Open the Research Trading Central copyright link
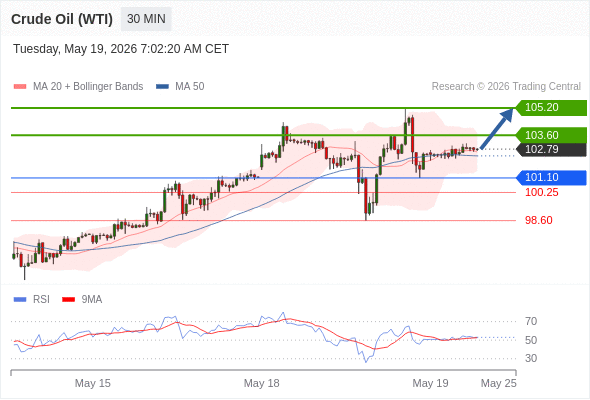Viewport: 590px width, 400px height. pyautogui.click(x=506, y=87)
